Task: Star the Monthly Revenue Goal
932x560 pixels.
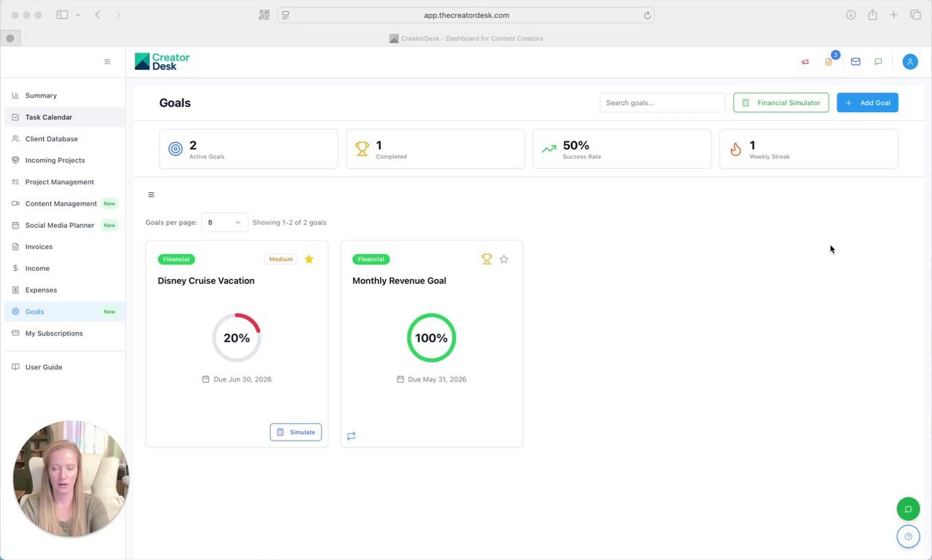Action: tap(504, 259)
